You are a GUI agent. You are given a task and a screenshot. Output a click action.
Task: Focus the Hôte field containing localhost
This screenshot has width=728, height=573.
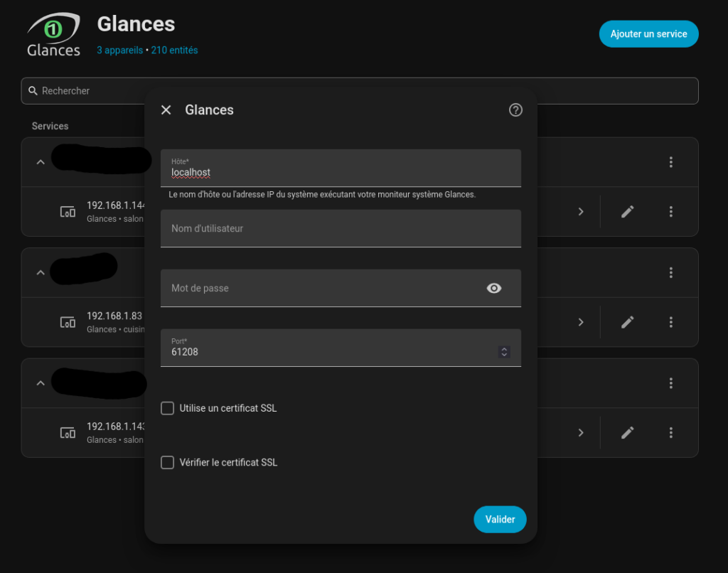(x=341, y=168)
